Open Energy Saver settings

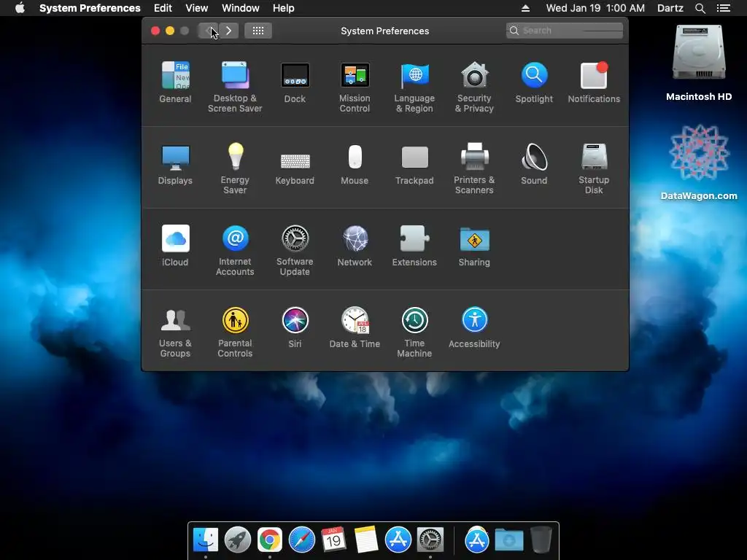click(x=235, y=168)
